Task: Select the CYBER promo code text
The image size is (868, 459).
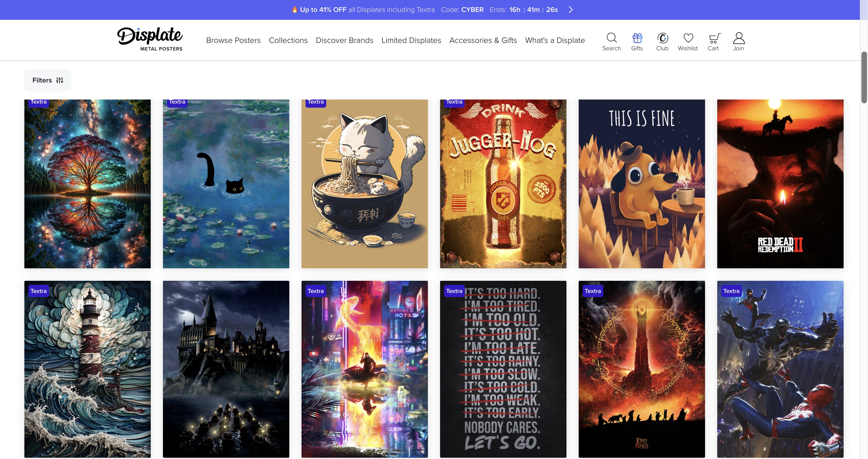Action: tap(472, 10)
